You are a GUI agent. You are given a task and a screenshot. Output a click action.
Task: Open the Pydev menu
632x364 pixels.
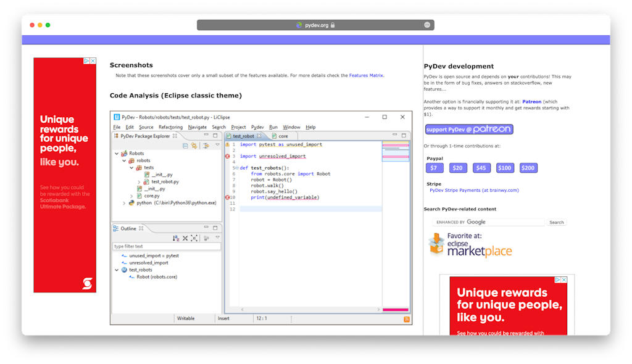pyautogui.click(x=258, y=127)
